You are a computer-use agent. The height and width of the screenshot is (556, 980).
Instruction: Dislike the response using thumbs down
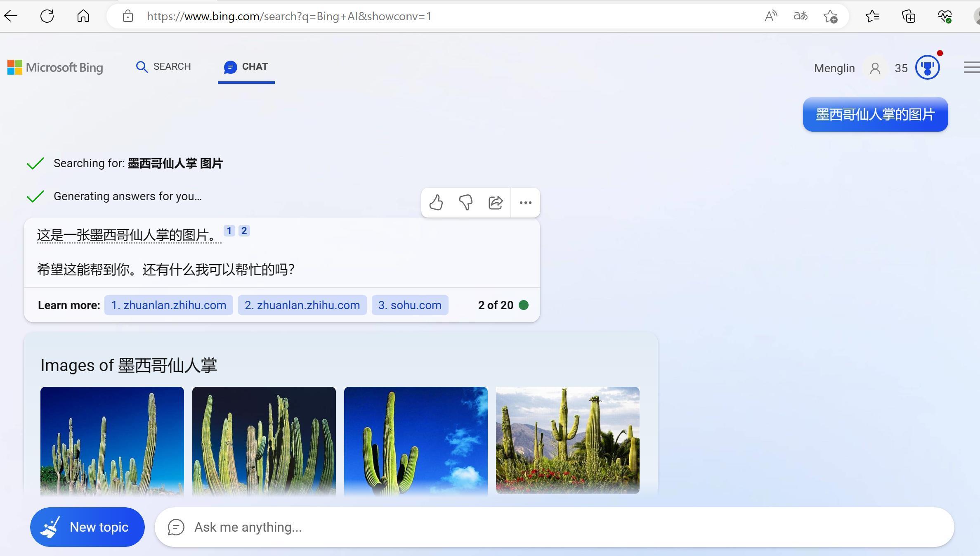(x=466, y=203)
